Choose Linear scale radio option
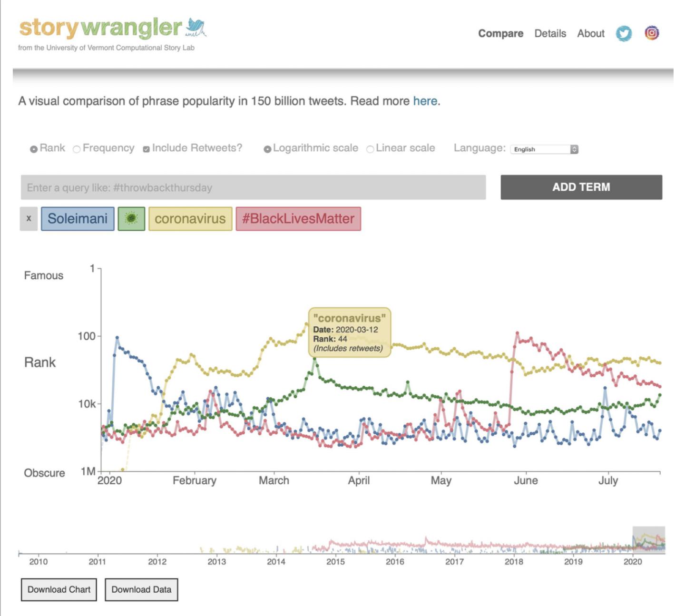Viewport: 685px width, 616px height. 370,149
